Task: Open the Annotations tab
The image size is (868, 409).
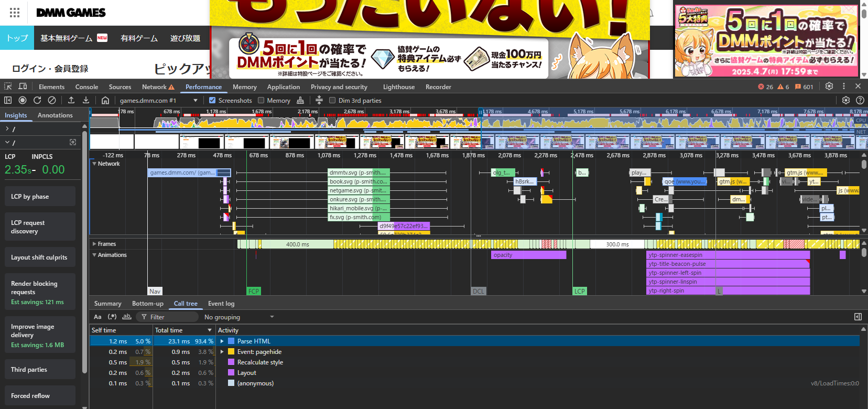Action: pyautogui.click(x=55, y=115)
